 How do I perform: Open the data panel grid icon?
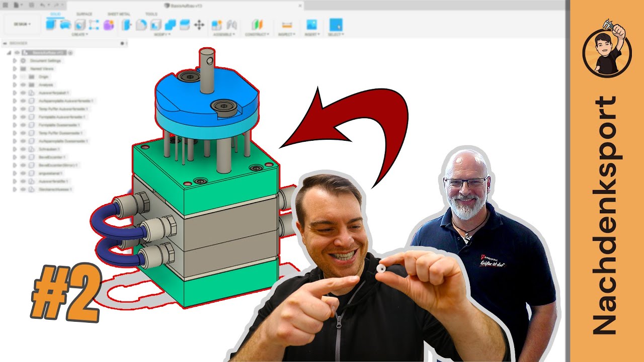[6, 5]
